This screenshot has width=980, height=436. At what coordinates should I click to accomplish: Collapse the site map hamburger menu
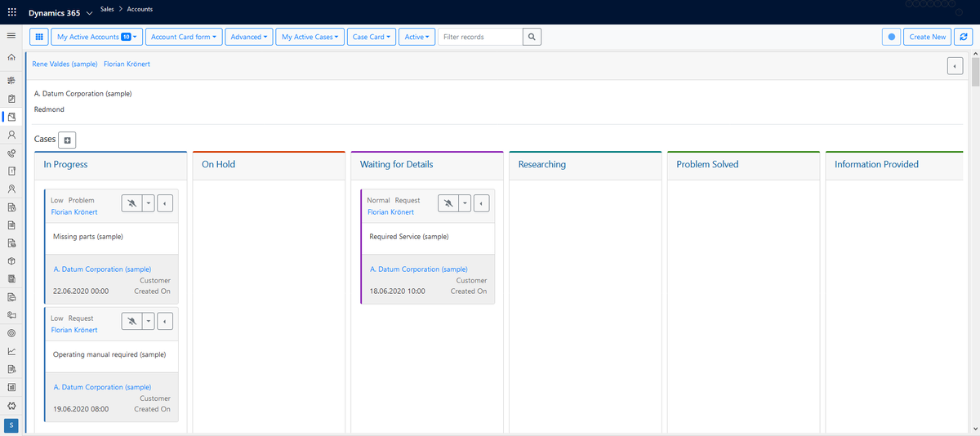tap(11, 36)
